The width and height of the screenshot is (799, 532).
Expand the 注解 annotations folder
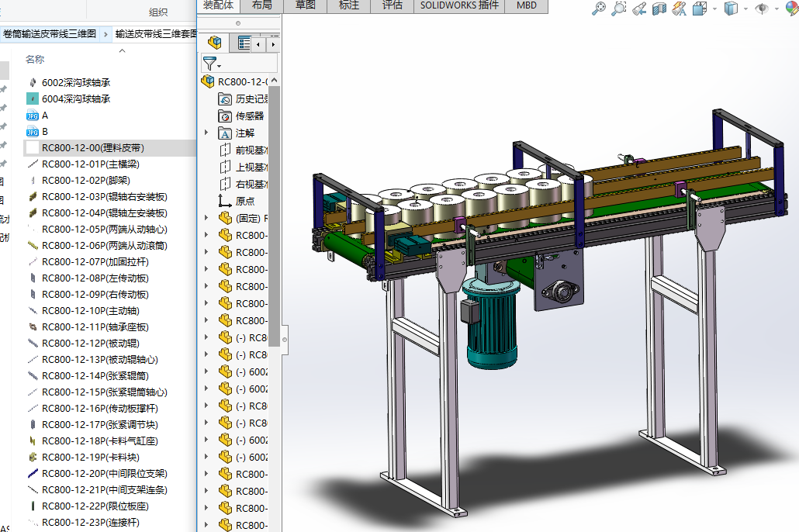(206, 133)
